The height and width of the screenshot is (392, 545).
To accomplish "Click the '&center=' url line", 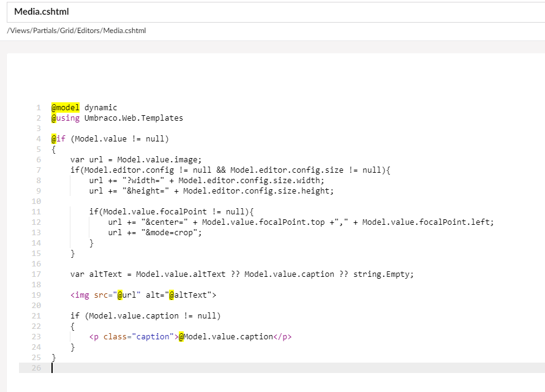I will 301,222.
